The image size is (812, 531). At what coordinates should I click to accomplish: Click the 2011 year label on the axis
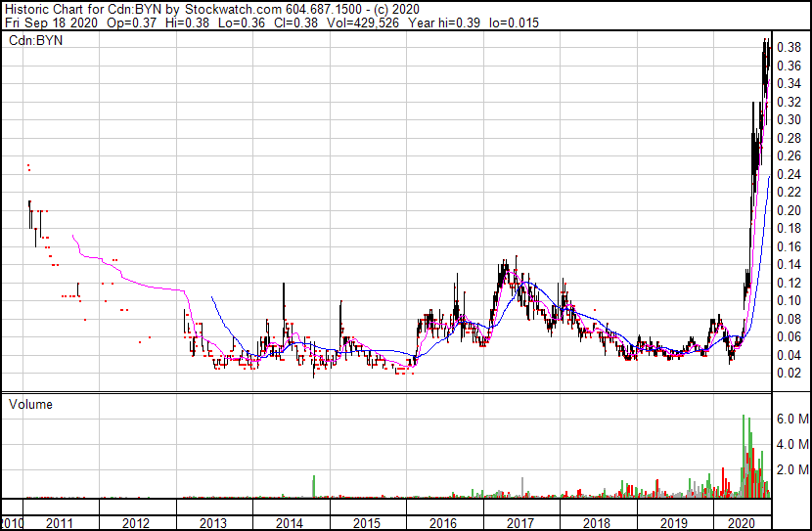point(59,523)
